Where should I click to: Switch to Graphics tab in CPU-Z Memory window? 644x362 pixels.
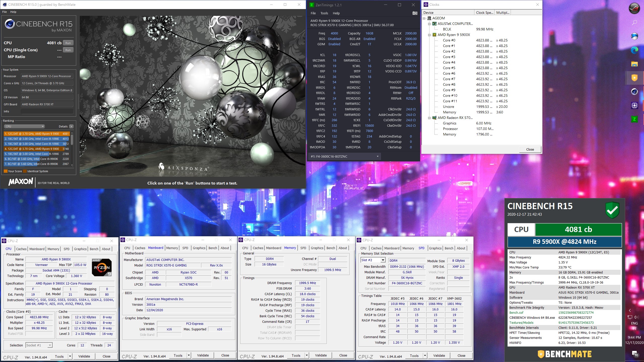click(317, 248)
